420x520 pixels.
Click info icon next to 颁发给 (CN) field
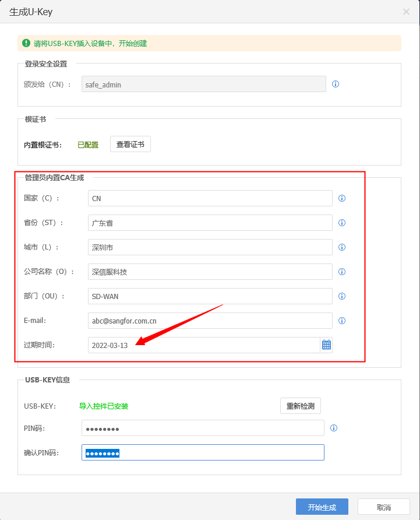tap(336, 84)
